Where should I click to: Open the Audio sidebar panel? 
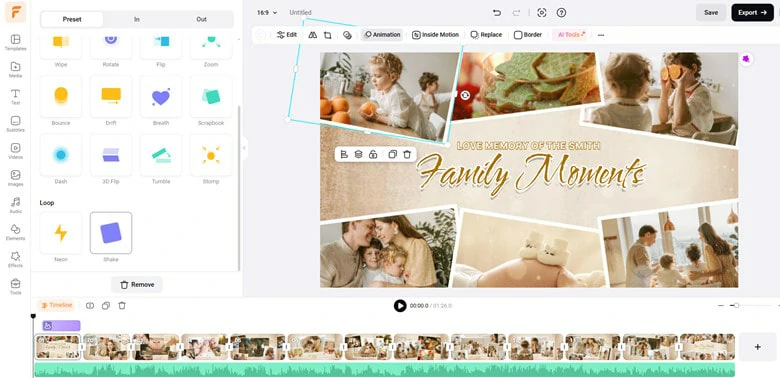click(15, 205)
